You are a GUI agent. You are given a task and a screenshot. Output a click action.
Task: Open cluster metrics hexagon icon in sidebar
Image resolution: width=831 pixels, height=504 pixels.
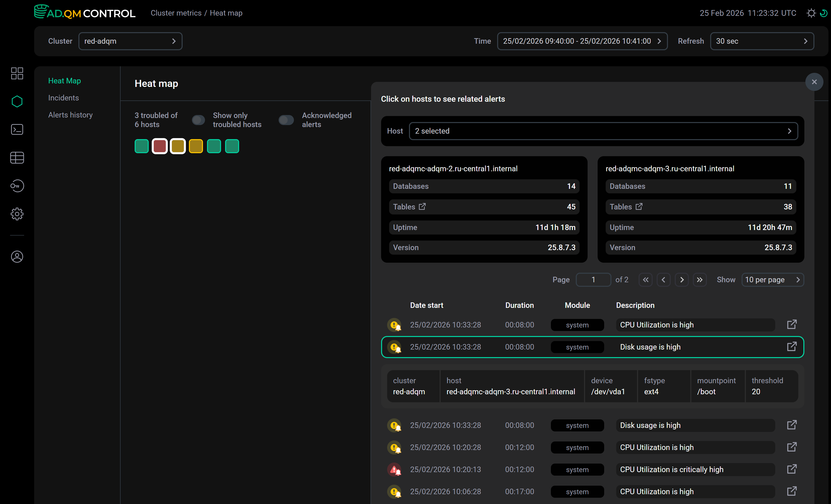17,101
